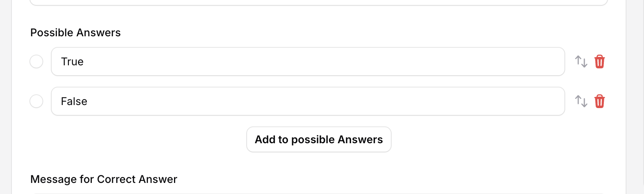Reorder the False answer using arrows icon
The image size is (644, 194).
(x=581, y=101)
